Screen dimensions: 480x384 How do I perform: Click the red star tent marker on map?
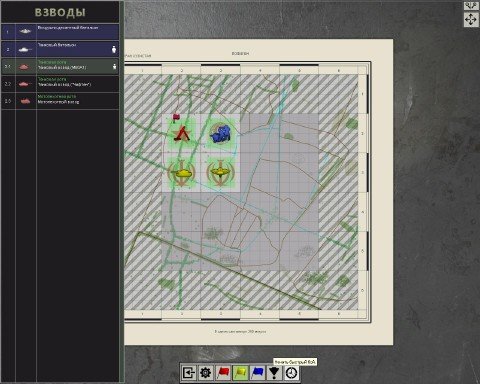coord(181,133)
